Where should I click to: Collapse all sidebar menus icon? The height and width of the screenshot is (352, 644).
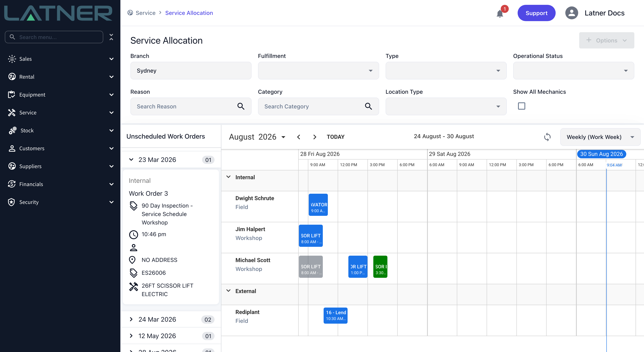point(111,37)
